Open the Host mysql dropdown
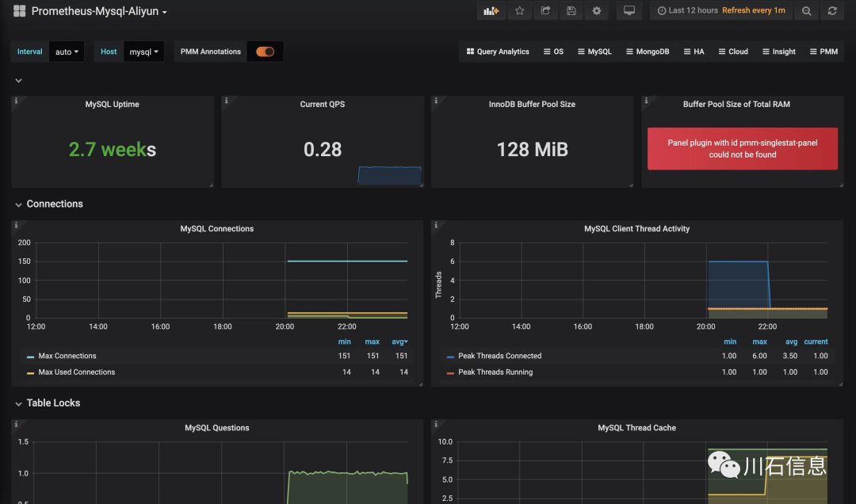Viewport: 856px width, 504px height. pos(143,52)
